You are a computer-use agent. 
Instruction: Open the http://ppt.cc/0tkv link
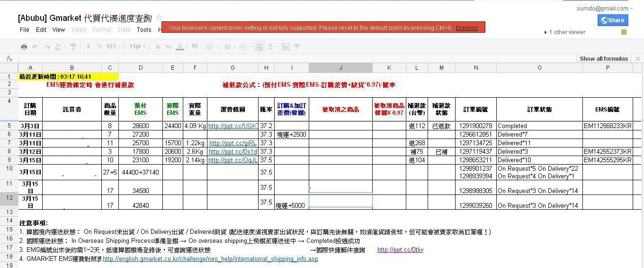click(x=400, y=250)
